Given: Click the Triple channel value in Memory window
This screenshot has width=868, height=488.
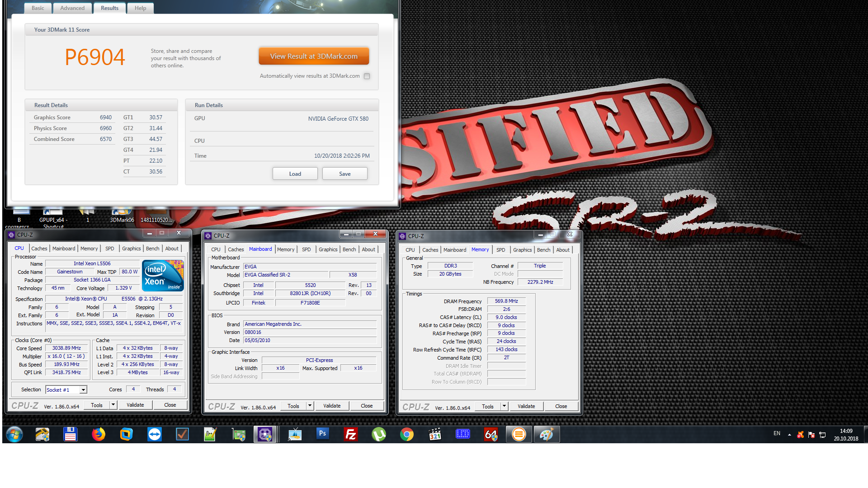Looking at the screenshot, I should (540, 266).
